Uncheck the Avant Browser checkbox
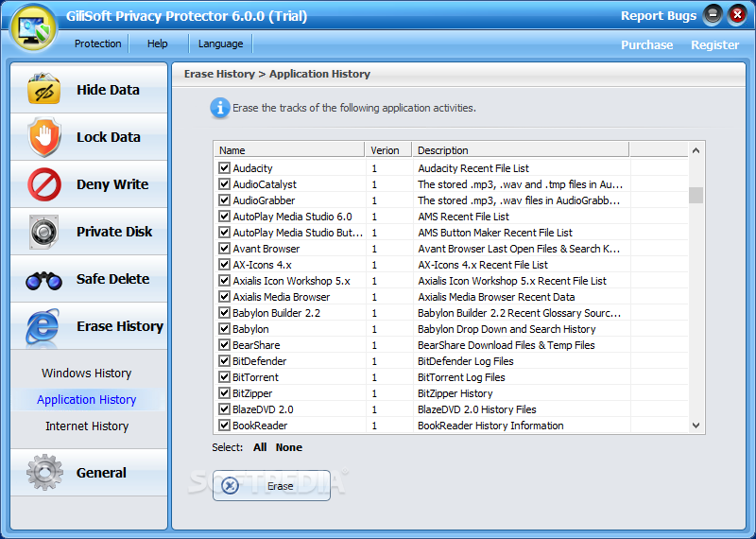The image size is (756, 539). tap(224, 249)
